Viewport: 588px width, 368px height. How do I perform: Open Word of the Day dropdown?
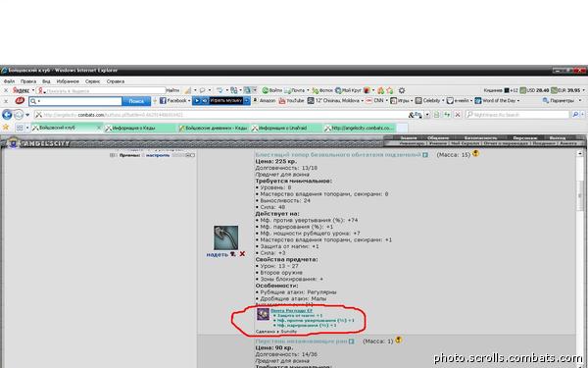tap(497, 101)
